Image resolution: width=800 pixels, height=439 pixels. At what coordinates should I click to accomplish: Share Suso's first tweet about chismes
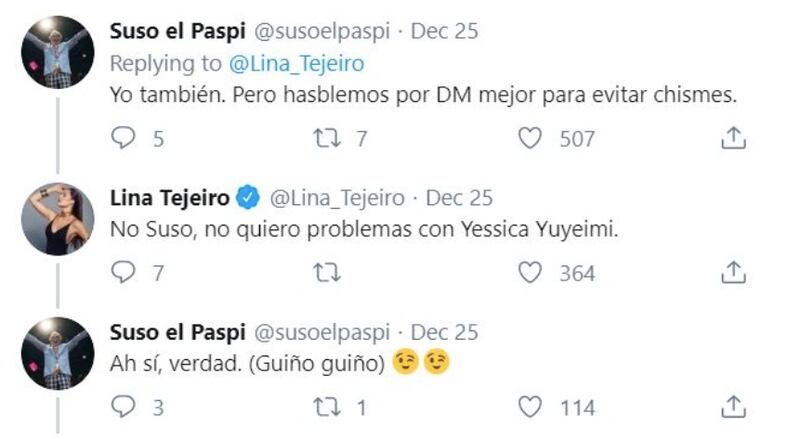point(733,138)
